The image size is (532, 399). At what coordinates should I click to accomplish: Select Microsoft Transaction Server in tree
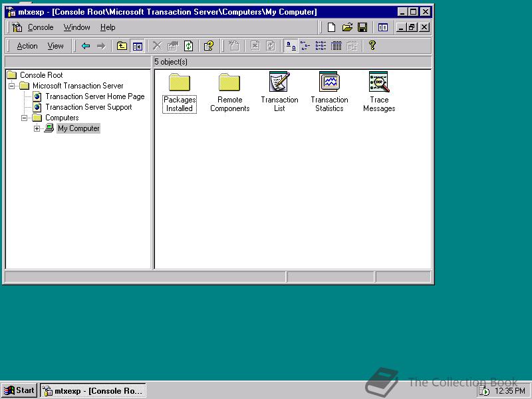tap(78, 86)
